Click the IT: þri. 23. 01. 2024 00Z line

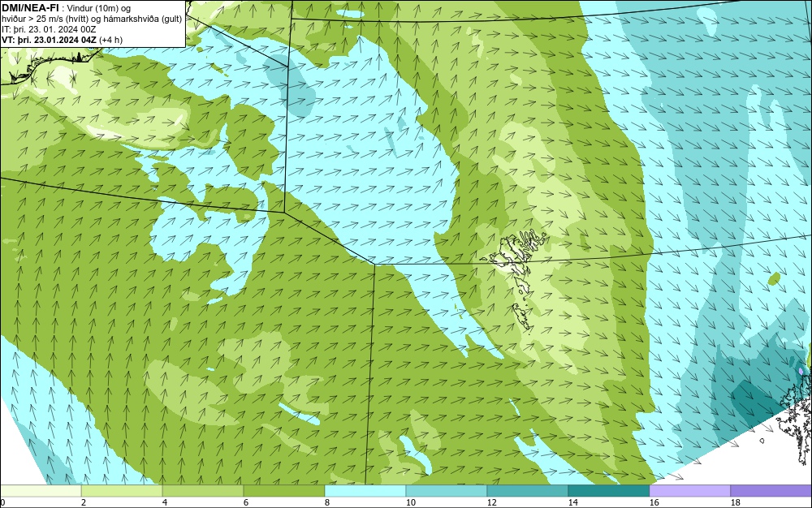pos(49,29)
